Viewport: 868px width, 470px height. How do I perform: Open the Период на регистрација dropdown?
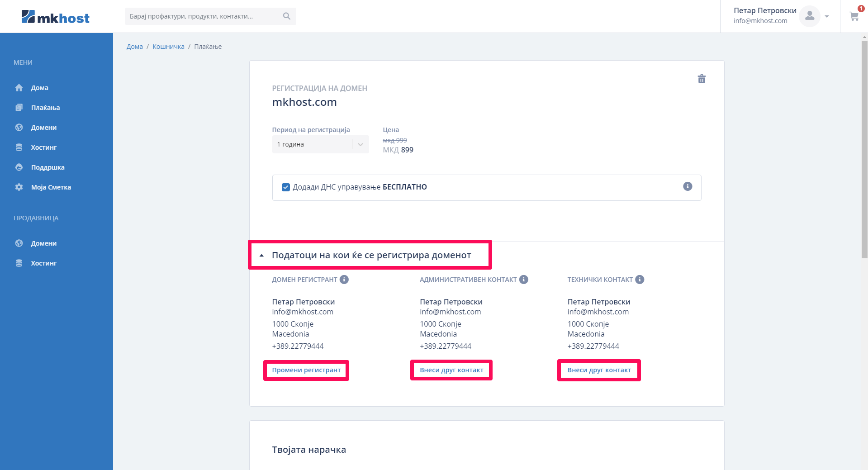[320, 144]
